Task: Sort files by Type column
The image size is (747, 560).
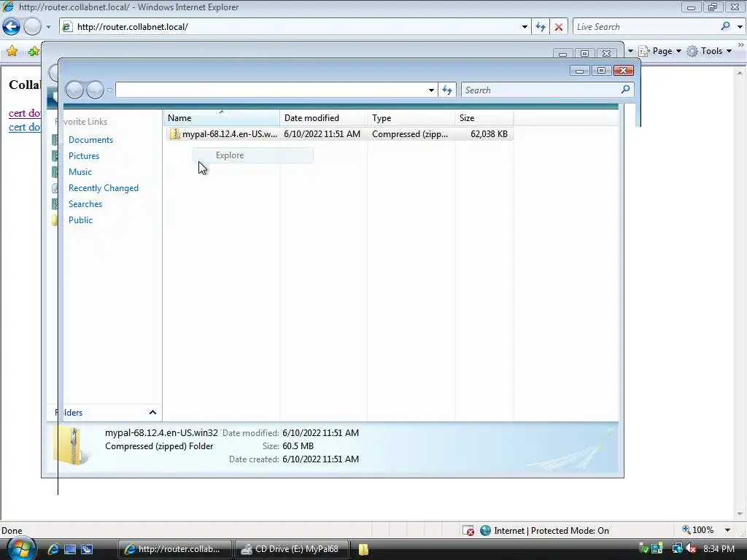Action: (411, 117)
